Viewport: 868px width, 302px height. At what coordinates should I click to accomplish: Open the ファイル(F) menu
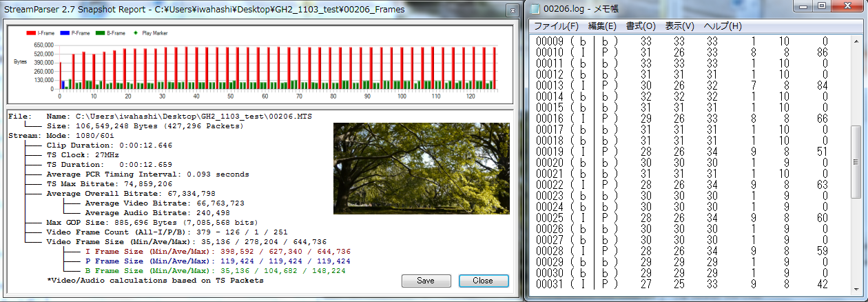click(x=556, y=26)
